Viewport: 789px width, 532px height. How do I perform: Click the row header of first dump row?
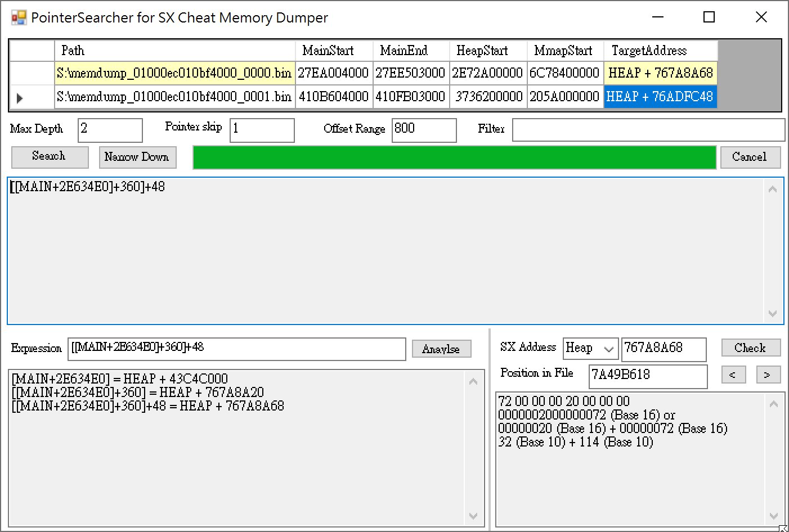coord(32,73)
